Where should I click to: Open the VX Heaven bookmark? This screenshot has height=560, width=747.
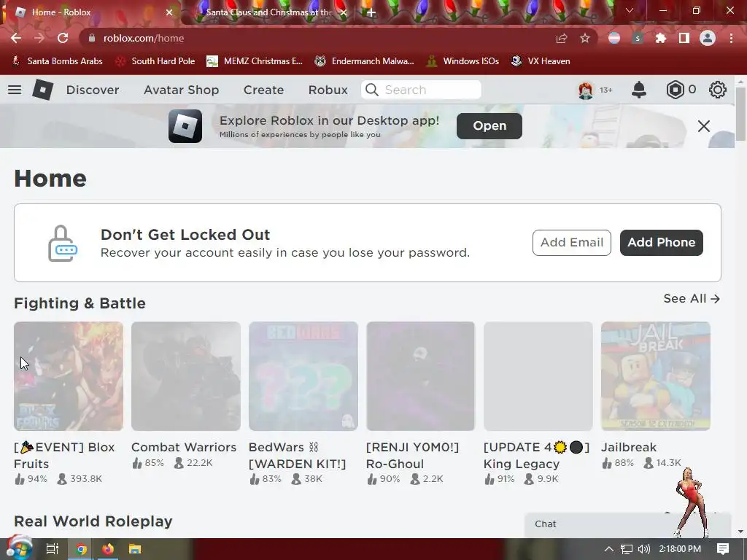pyautogui.click(x=541, y=61)
